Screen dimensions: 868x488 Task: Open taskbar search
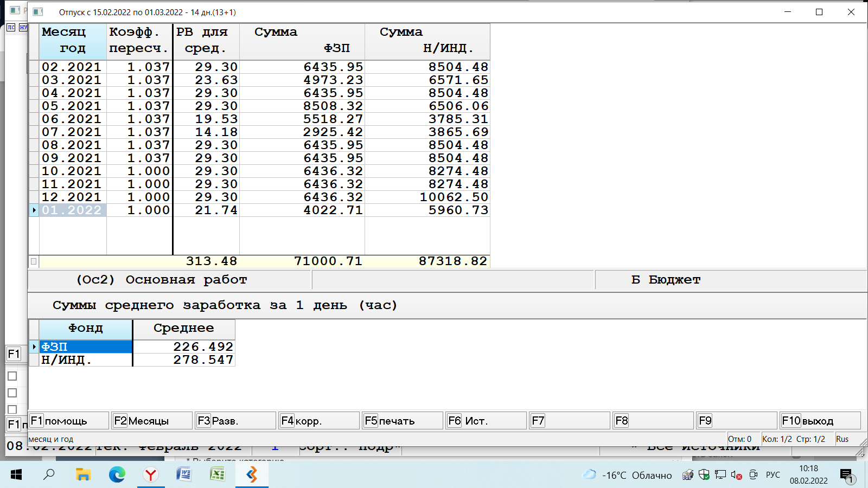click(x=49, y=475)
